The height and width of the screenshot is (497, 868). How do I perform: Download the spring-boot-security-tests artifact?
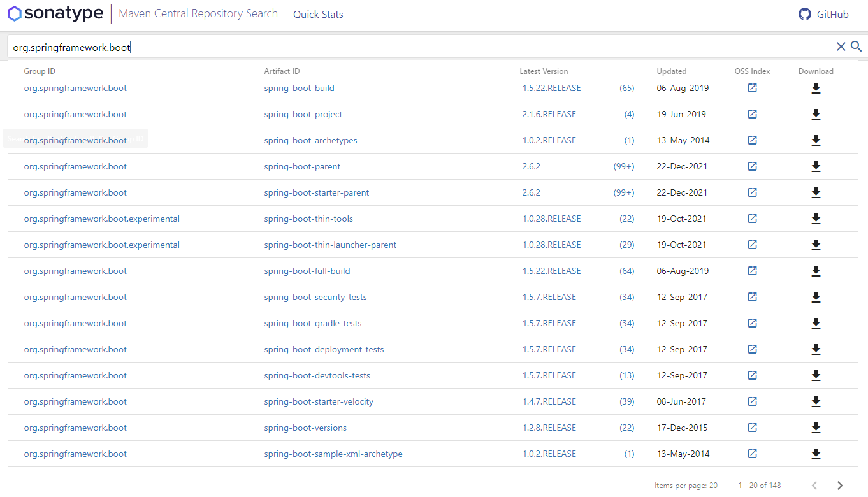[x=816, y=297]
